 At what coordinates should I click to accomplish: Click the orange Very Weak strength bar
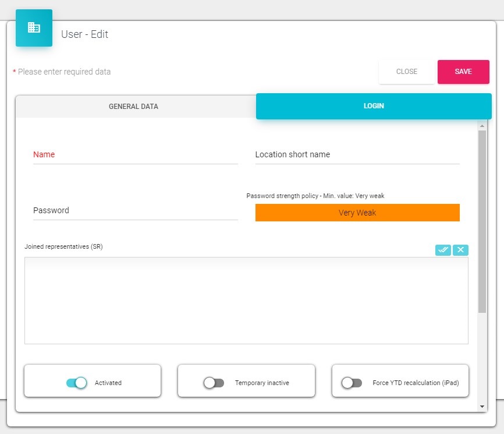coord(357,213)
